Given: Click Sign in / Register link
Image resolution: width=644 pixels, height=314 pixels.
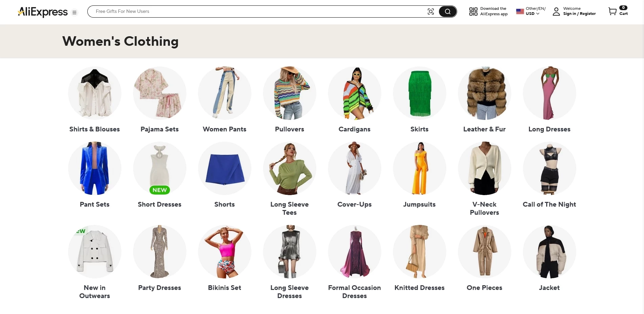Looking at the screenshot, I should coord(579,14).
